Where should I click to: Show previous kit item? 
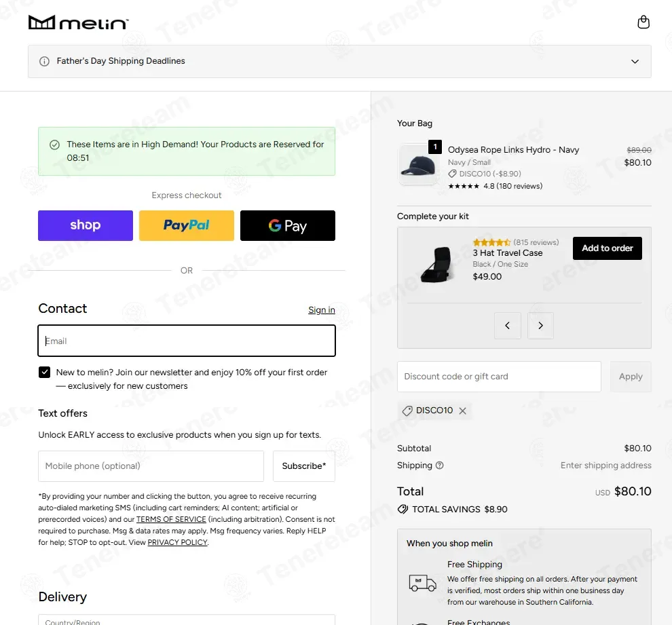tap(508, 326)
